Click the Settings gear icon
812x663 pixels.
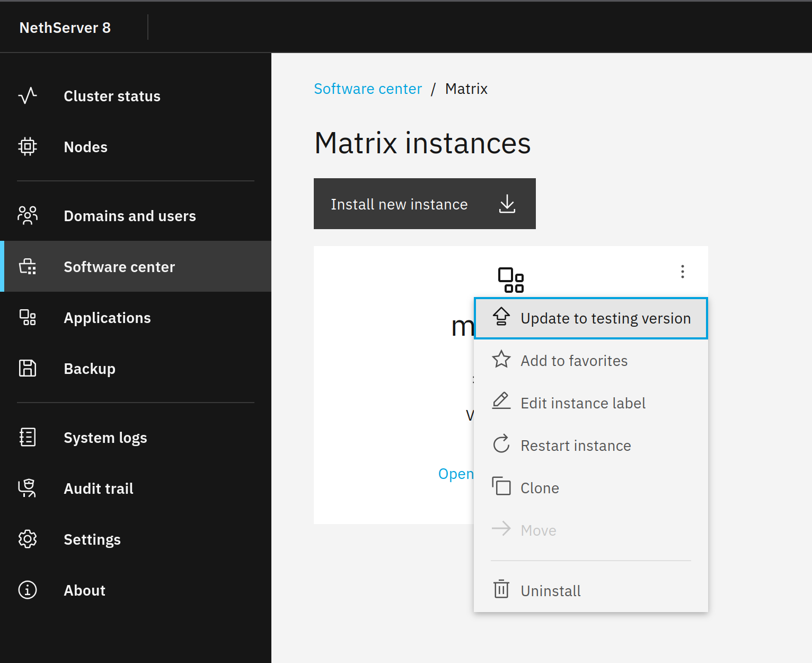[28, 539]
